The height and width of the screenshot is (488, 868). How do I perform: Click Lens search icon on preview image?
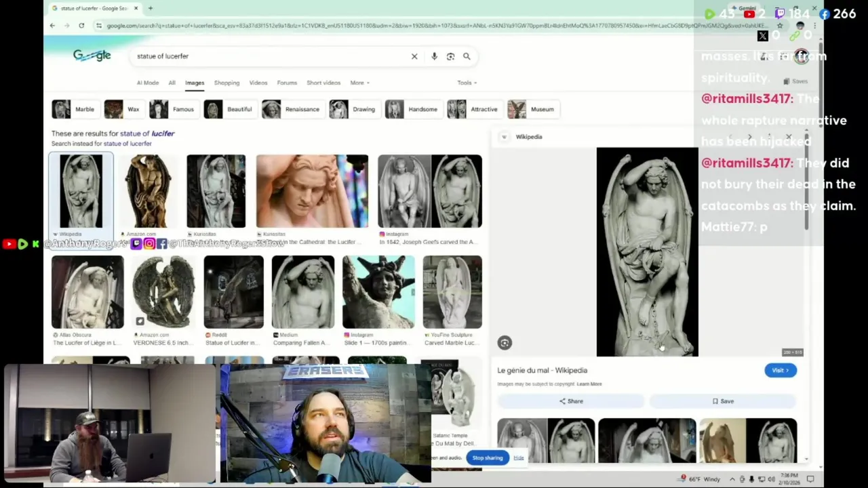(505, 343)
